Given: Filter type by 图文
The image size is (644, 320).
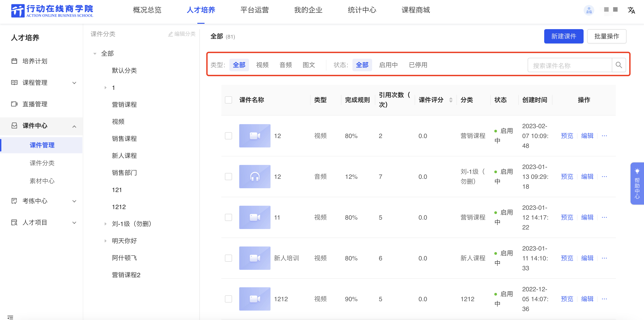Looking at the screenshot, I should [x=309, y=65].
